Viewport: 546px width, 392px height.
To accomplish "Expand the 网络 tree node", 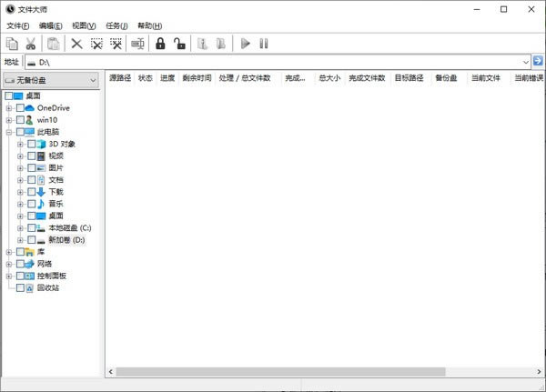I will tap(9, 264).
